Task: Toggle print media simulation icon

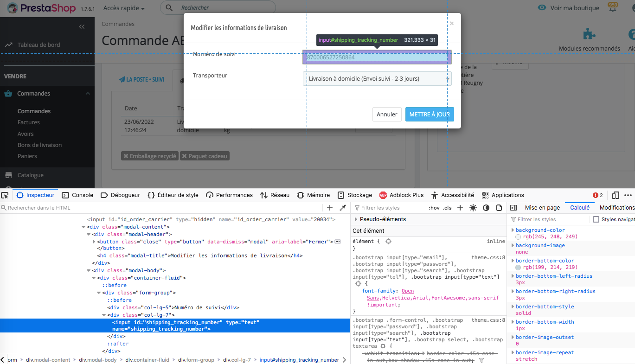Action: (x=499, y=208)
